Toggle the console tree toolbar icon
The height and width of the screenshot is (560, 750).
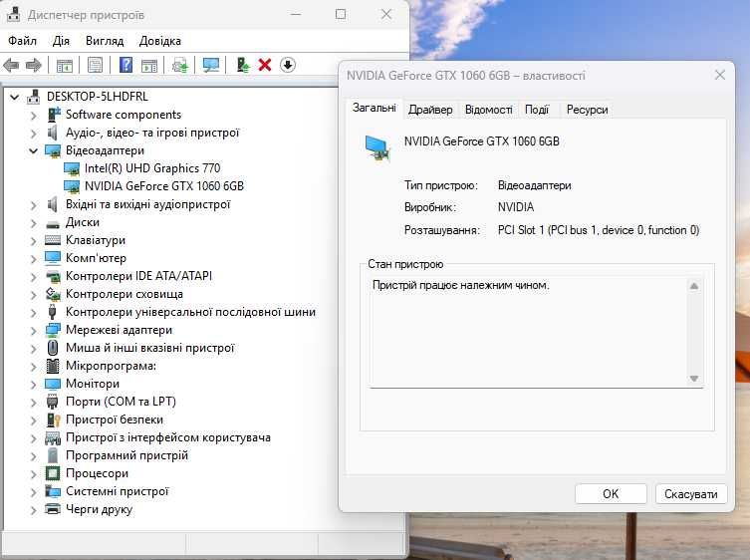click(65, 65)
